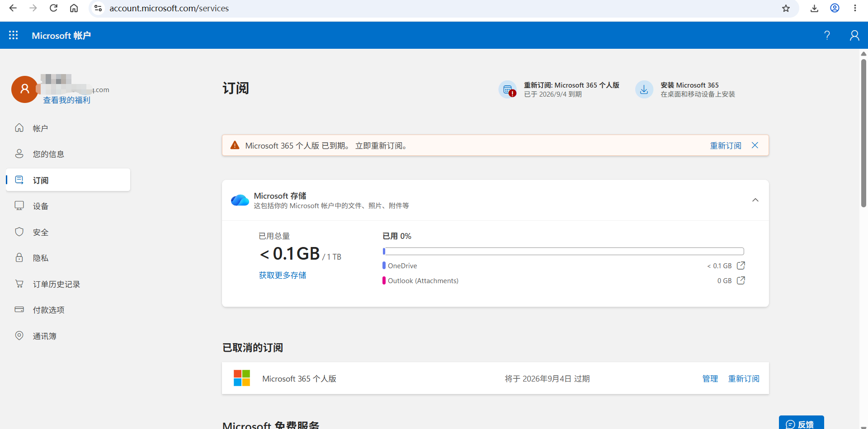Click the 获取更多存储 link
Image resolution: width=868 pixels, height=429 pixels.
(x=283, y=275)
